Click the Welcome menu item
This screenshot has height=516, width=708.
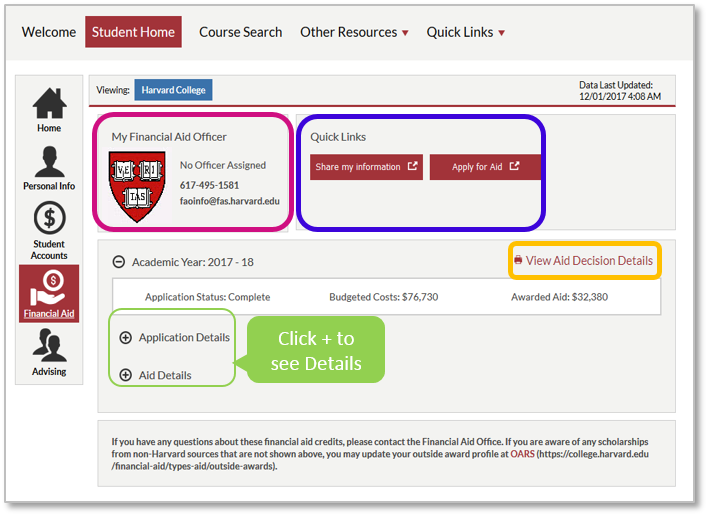point(49,32)
